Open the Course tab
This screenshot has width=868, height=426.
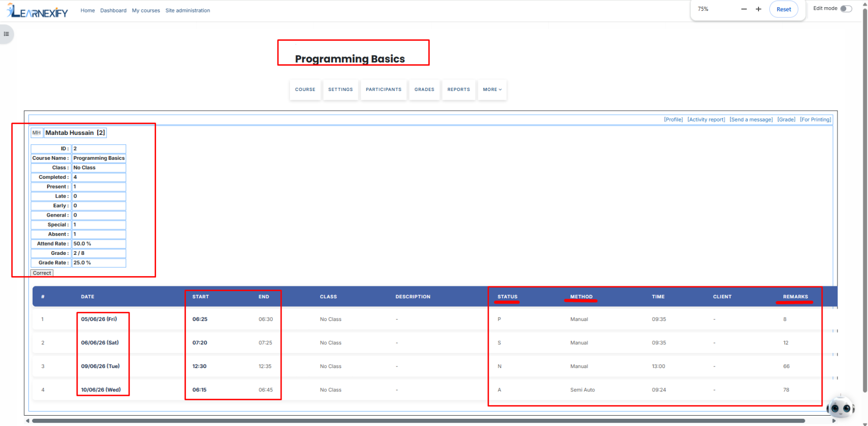[305, 89]
